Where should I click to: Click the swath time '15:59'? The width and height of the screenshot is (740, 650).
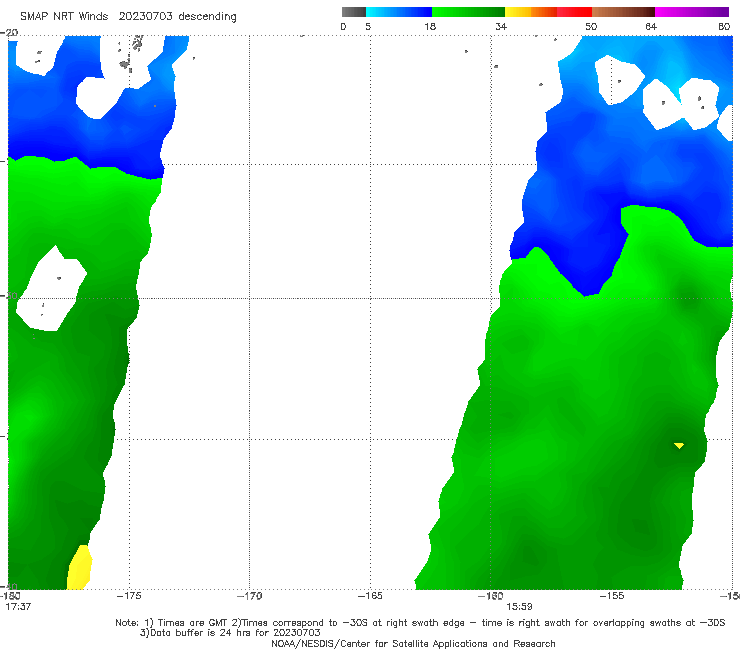click(x=519, y=607)
